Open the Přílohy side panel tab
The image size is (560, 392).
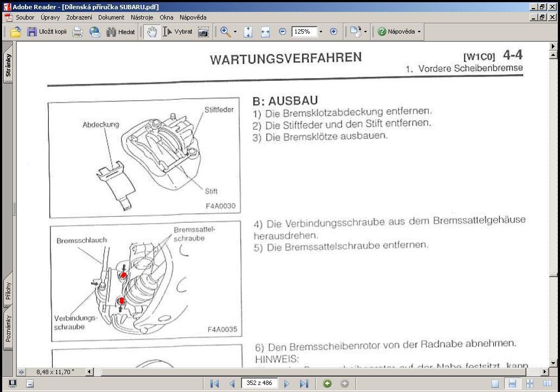point(8,291)
